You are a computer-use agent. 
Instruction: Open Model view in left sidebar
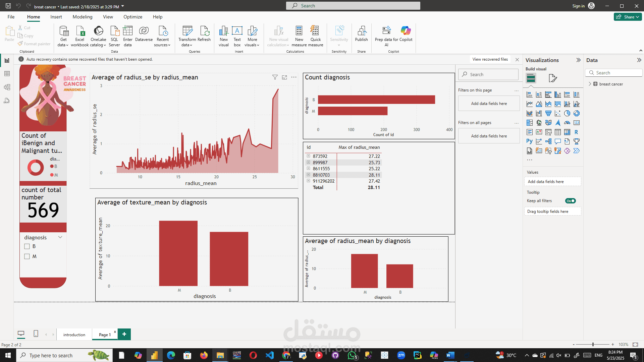click(x=7, y=87)
